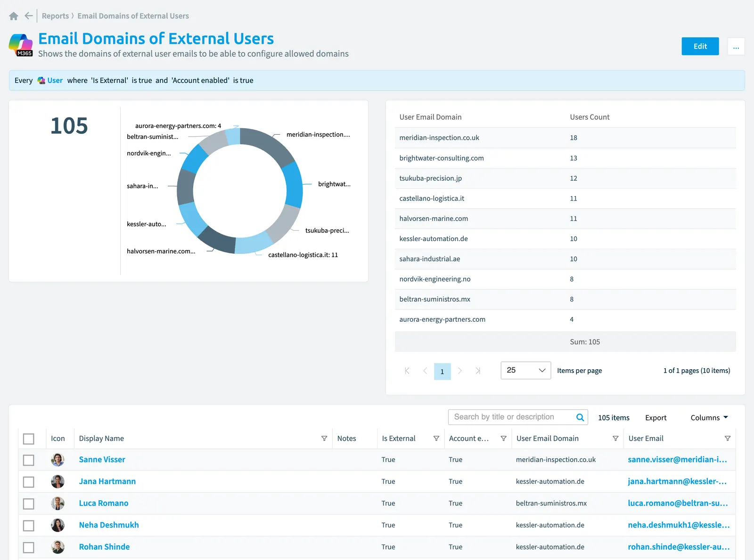754x560 pixels.
Task: Open User Email Domain filter icon
Action: 615,438
